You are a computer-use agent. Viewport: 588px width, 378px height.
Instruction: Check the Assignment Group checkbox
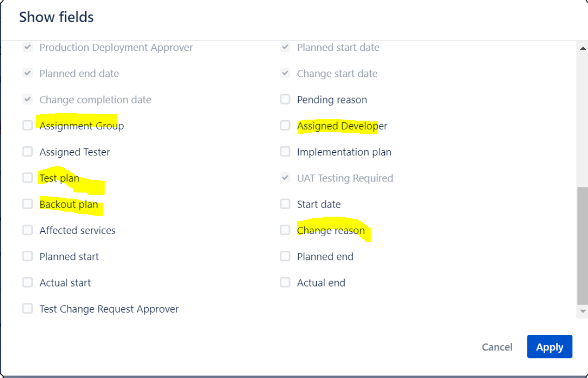coord(27,126)
